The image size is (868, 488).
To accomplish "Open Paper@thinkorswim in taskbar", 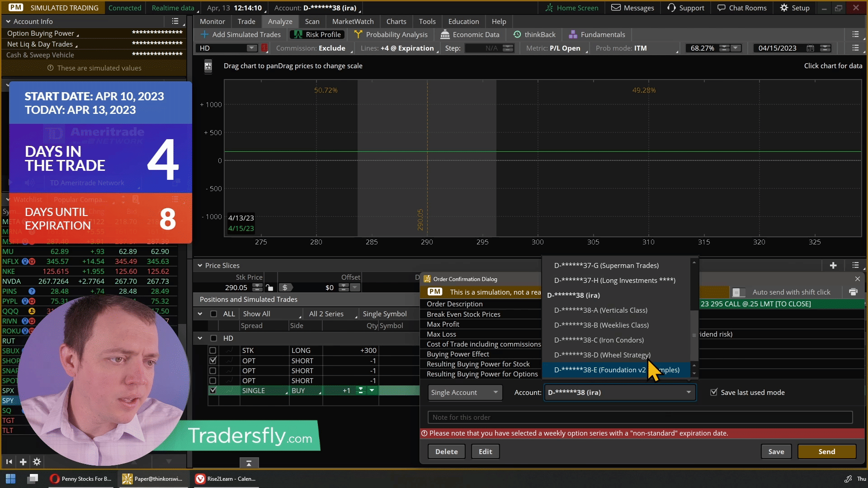I will tap(152, 479).
